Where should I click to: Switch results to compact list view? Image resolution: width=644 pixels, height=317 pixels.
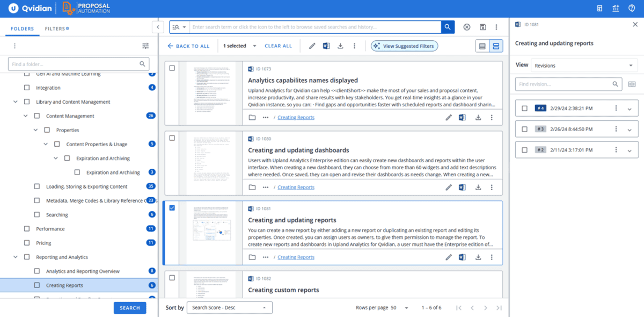pyautogui.click(x=482, y=46)
